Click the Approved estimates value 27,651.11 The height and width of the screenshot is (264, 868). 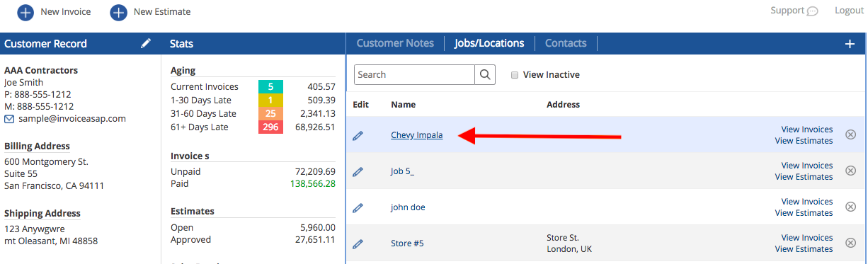(315, 239)
